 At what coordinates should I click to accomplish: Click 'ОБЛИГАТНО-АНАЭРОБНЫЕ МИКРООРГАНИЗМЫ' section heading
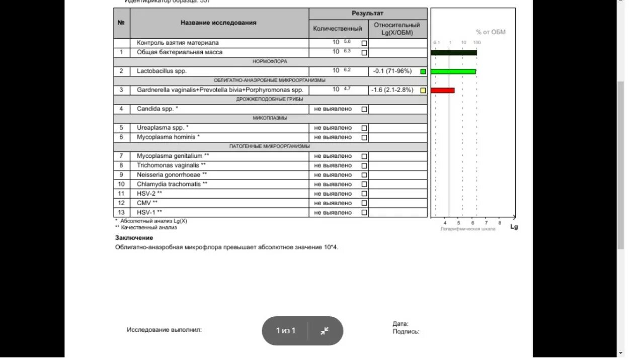pyautogui.click(x=270, y=80)
